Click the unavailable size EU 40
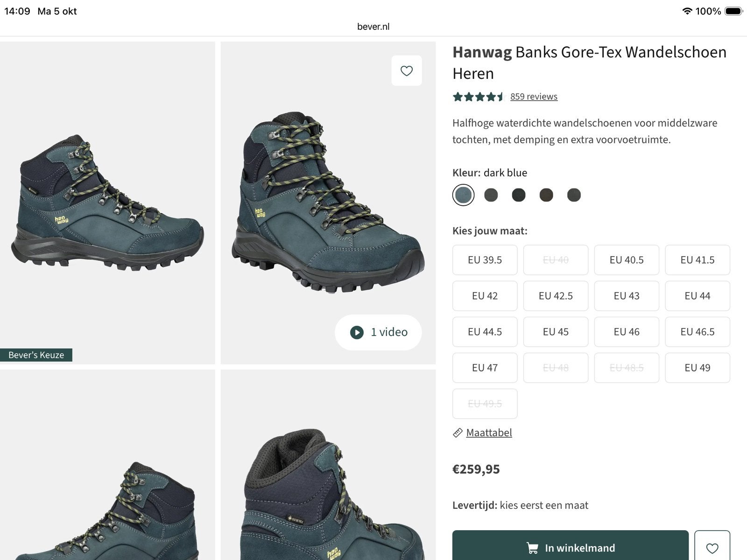This screenshot has width=747, height=560. point(556,260)
